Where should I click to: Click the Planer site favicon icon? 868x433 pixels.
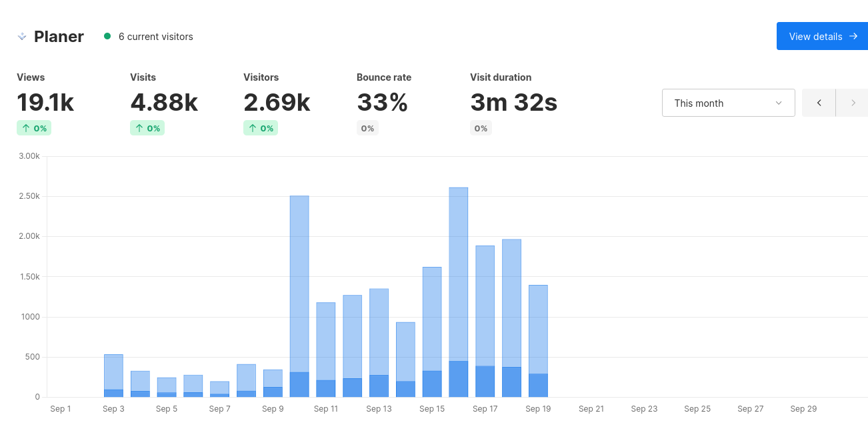click(21, 36)
